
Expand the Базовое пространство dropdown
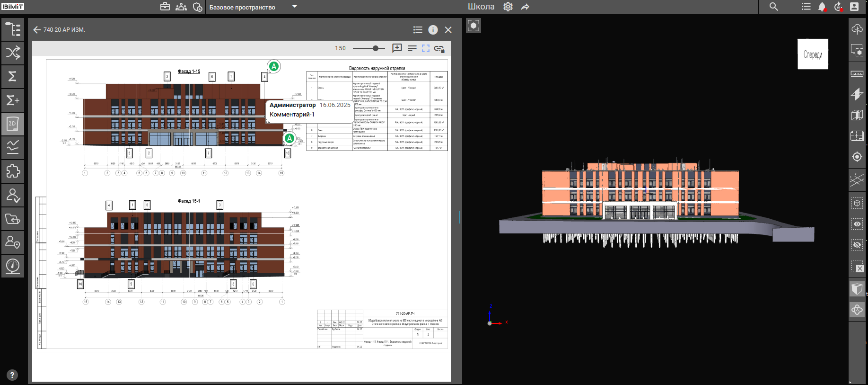point(295,7)
